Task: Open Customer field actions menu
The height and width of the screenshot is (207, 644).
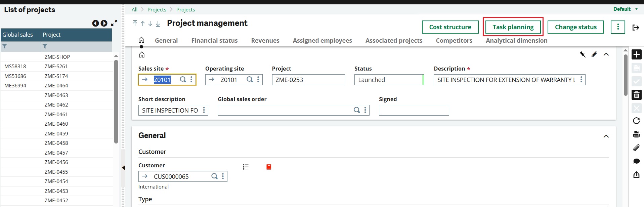Action: pos(223,176)
